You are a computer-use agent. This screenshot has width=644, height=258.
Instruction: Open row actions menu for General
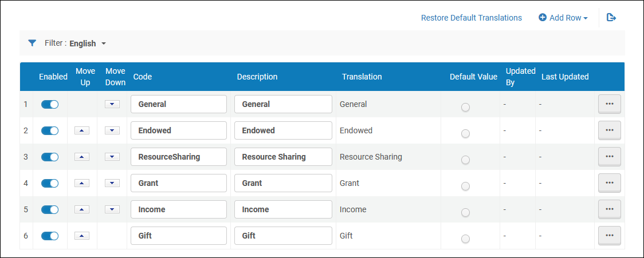point(609,104)
